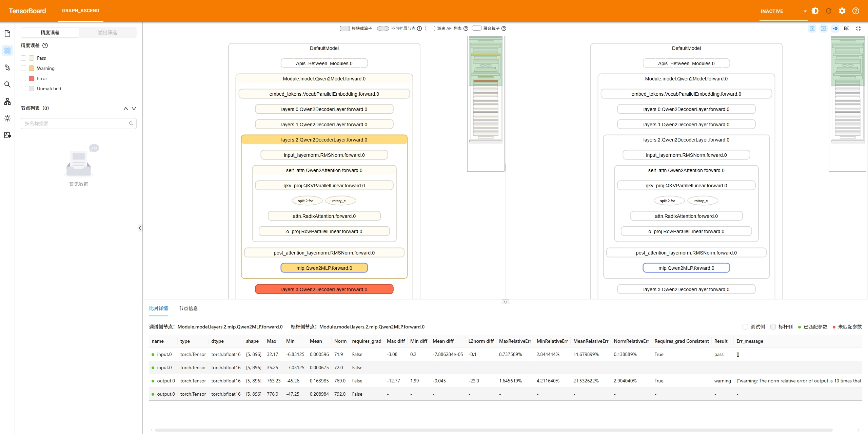Open the sun-shaped settings sidebar icon
Viewport: 868px width, 434px height.
(7, 118)
